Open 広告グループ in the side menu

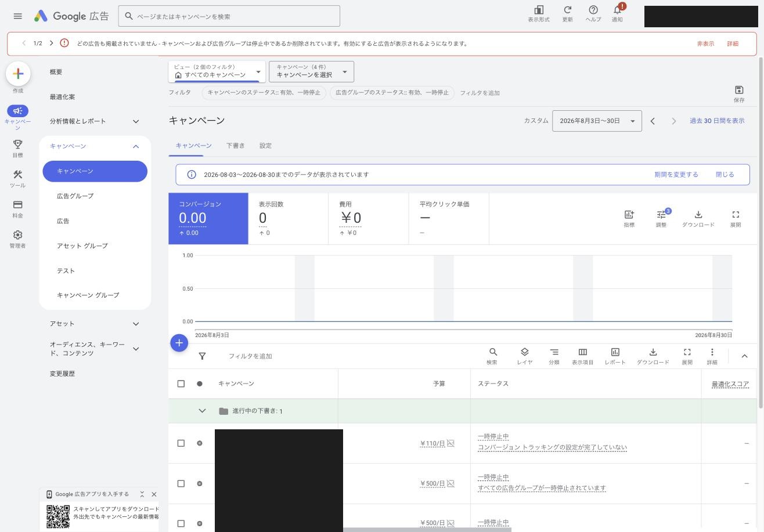[x=75, y=196]
